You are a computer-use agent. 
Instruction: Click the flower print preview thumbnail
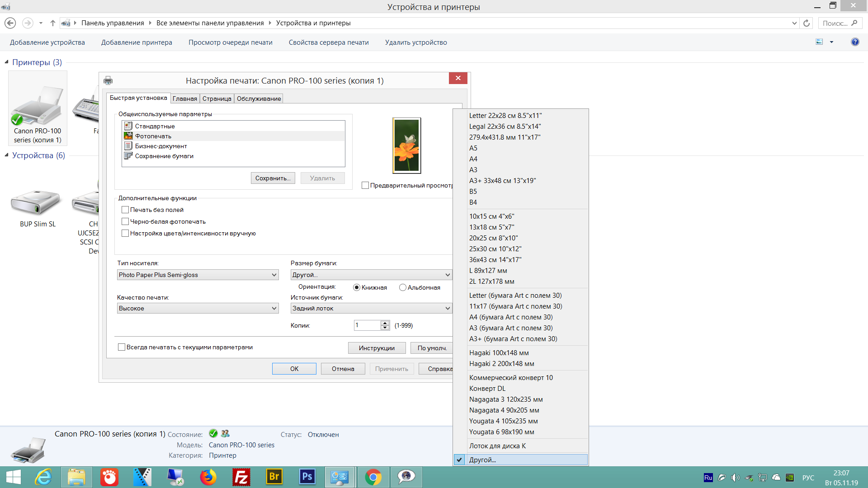coord(407,145)
